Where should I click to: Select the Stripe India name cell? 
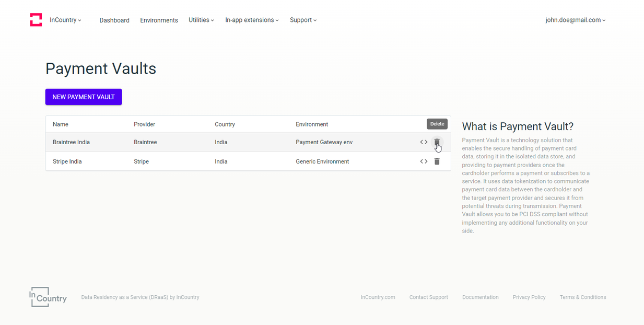click(x=67, y=161)
